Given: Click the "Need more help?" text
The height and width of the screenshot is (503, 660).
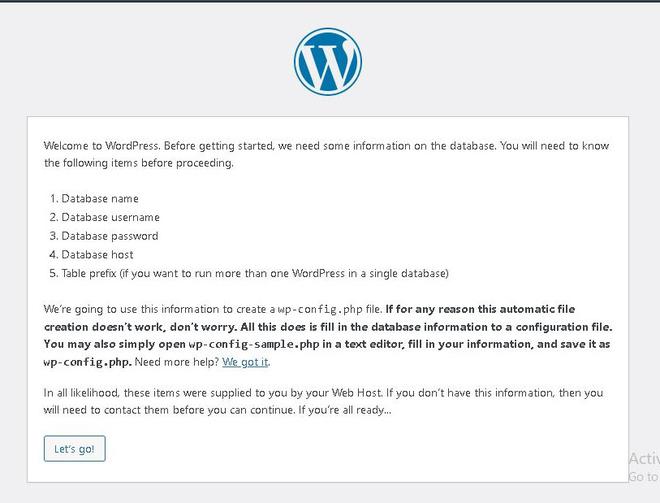Looking at the screenshot, I should (x=177, y=362).
